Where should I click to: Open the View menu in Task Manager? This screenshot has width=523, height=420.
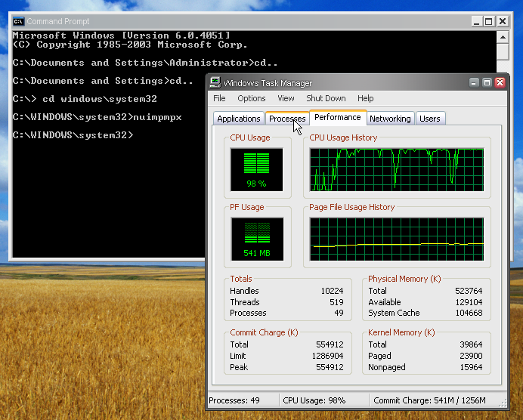286,98
